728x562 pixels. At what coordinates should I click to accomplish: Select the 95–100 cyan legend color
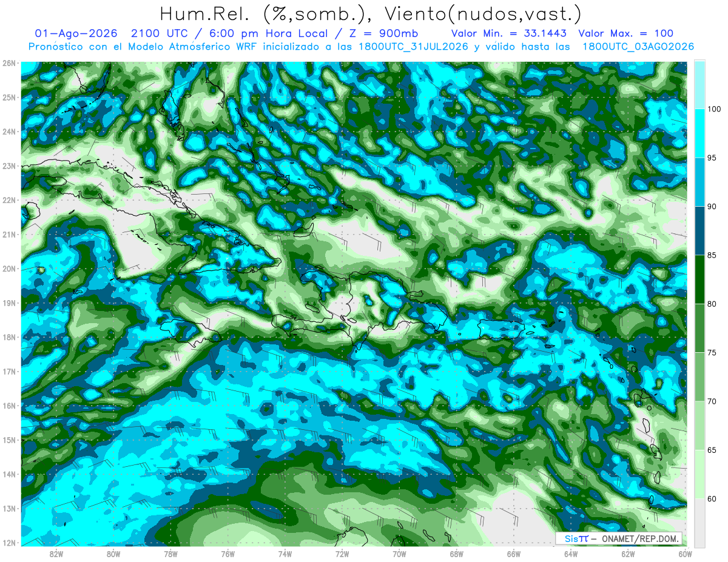[x=699, y=133]
